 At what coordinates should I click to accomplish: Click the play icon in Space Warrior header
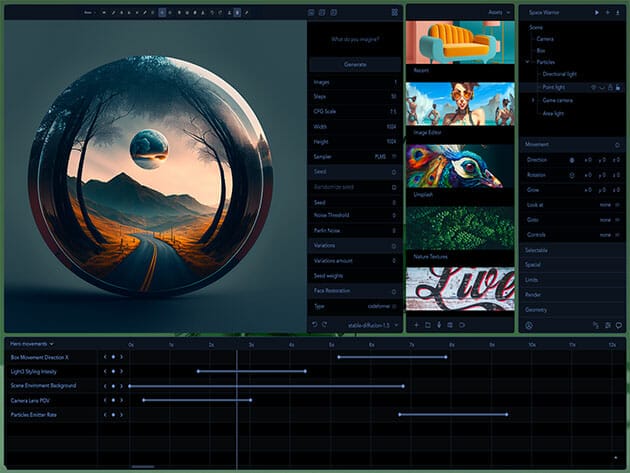coord(597,12)
